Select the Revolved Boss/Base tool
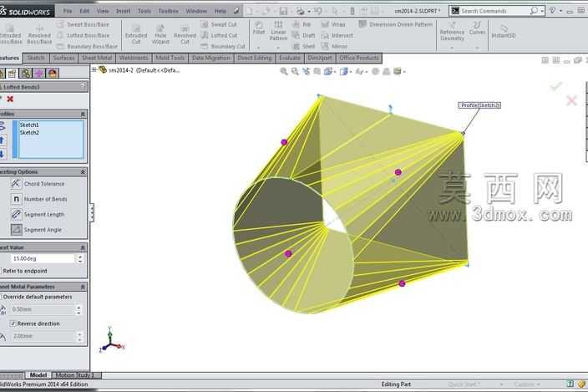The height and width of the screenshot is (392, 588). (39, 35)
